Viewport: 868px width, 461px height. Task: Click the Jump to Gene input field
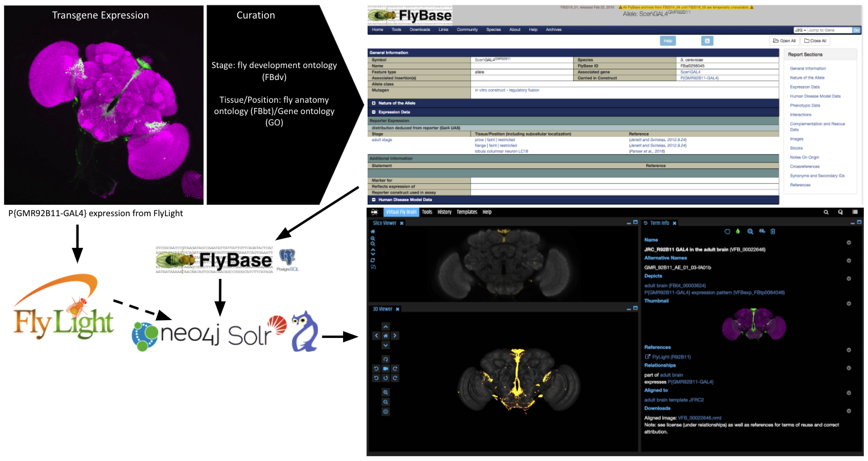point(829,30)
